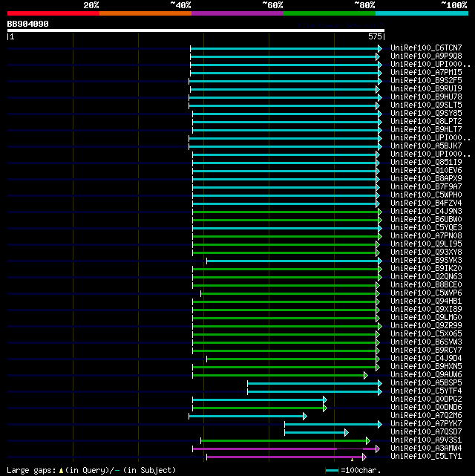This screenshot has width=475, height=476.
Task: Click the UniRef100_Q10EV6 label
Action: (426, 171)
